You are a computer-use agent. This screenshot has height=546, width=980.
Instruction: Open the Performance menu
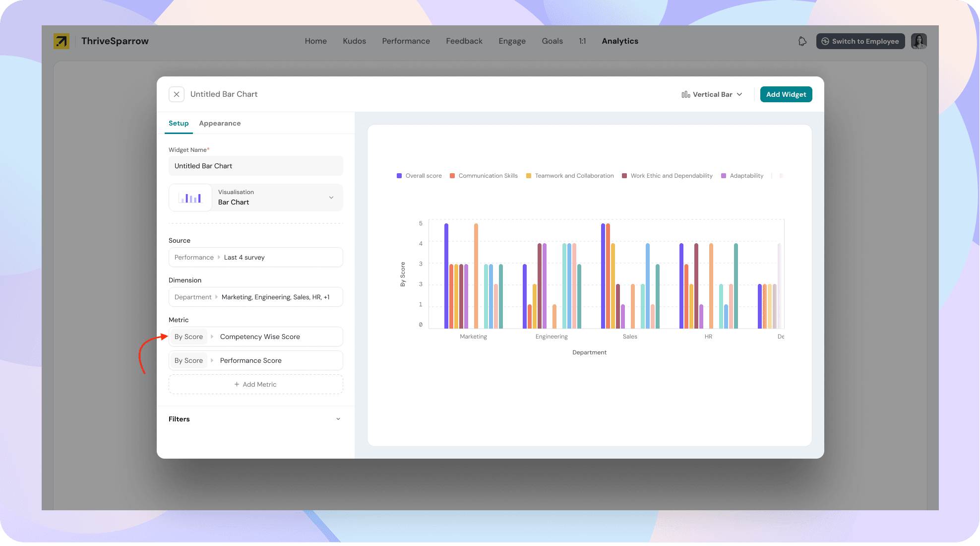406,41
